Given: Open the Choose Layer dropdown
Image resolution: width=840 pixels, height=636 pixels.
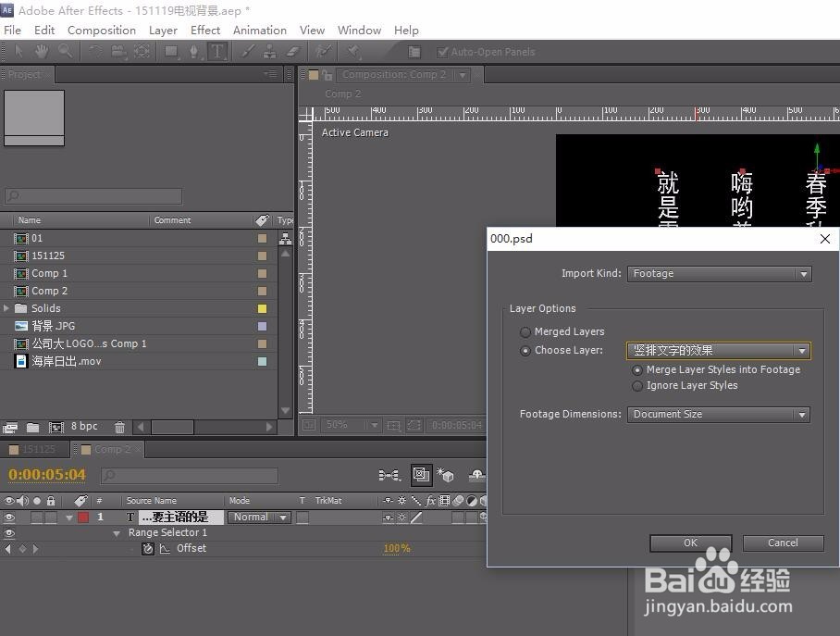Looking at the screenshot, I should pyautogui.click(x=719, y=351).
